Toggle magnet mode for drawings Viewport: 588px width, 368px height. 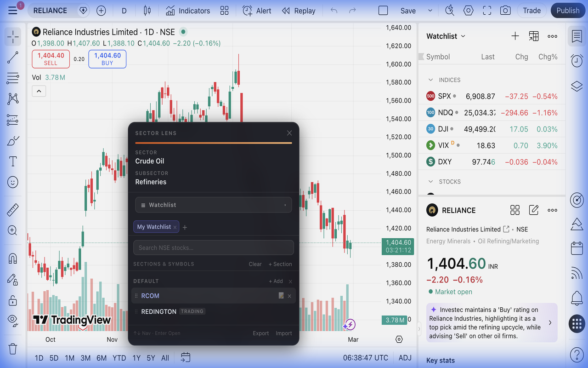tap(13, 259)
